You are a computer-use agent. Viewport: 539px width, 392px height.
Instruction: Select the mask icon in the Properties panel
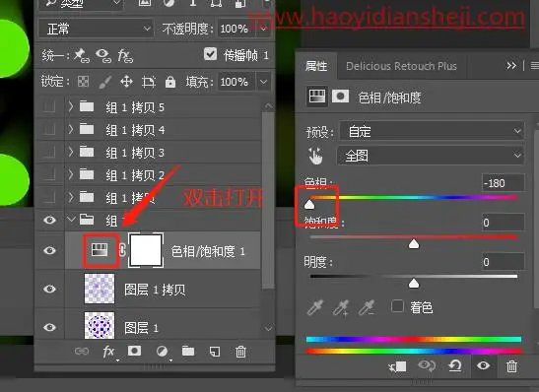[340, 97]
